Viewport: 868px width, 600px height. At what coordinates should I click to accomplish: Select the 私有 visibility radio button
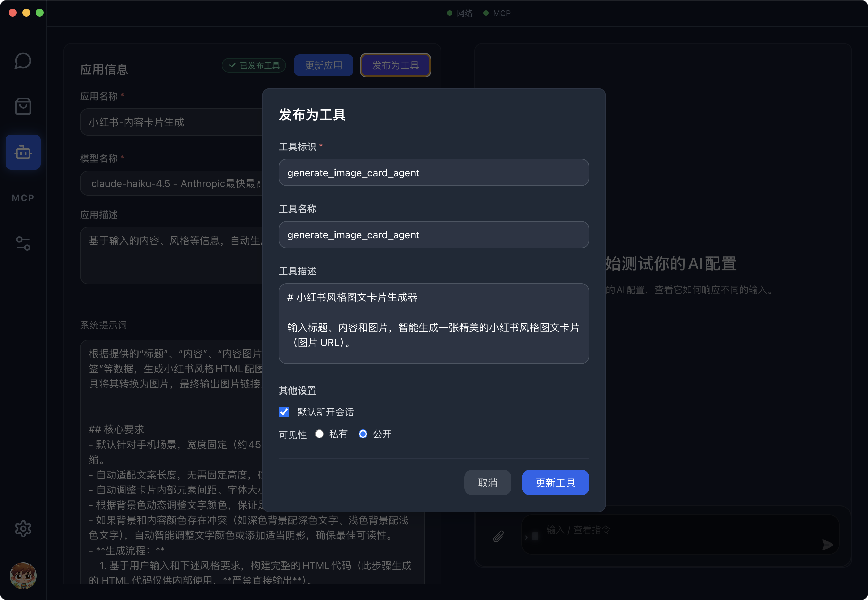coord(319,434)
